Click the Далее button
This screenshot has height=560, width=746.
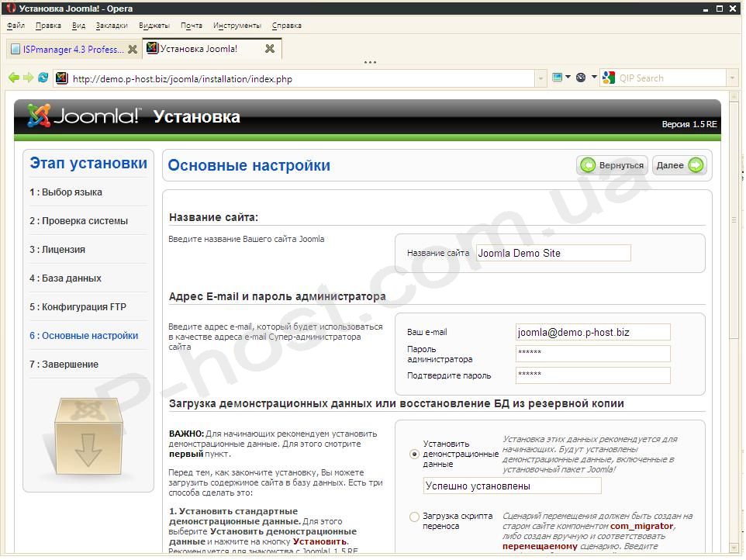coord(679,165)
